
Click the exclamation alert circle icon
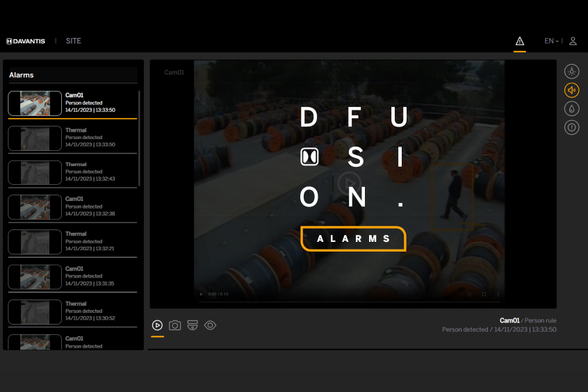coord(571,128)
